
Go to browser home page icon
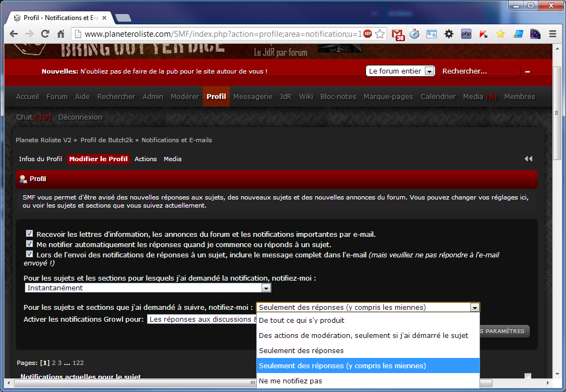point(61,34)
